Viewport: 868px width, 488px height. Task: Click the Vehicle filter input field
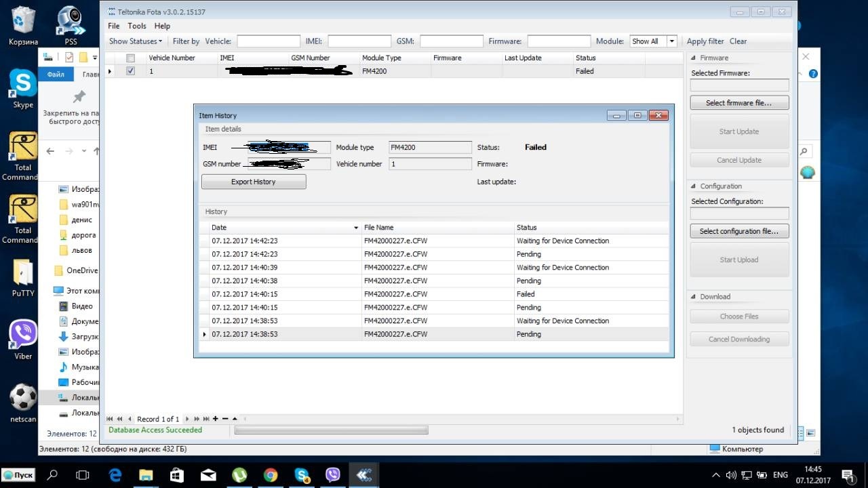[269, 41]
